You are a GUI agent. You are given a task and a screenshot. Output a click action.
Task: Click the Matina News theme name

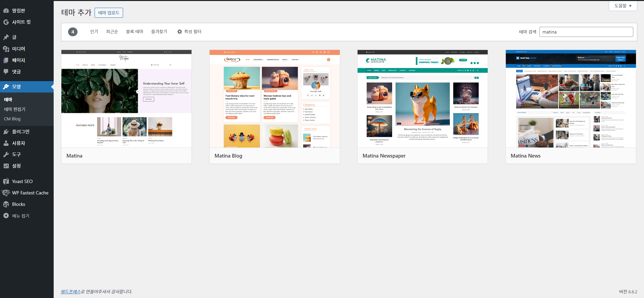pyautogui.click(x=526, y=156)
